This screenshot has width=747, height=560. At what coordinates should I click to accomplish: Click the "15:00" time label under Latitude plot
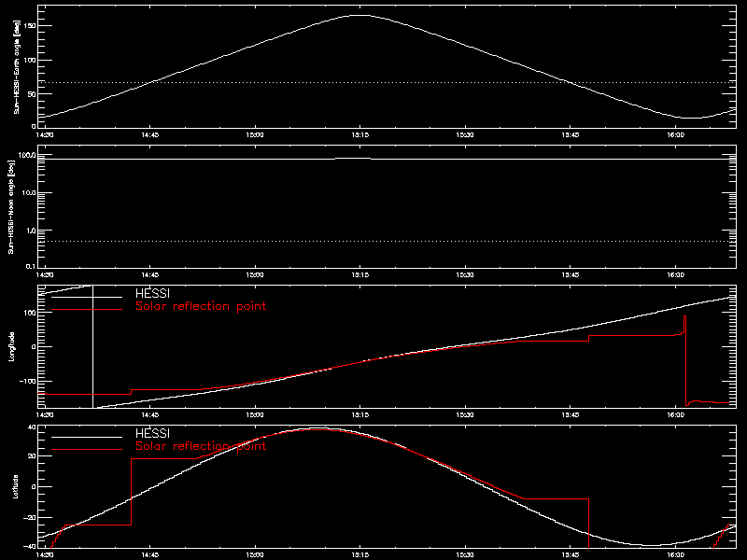pos(255,555)
